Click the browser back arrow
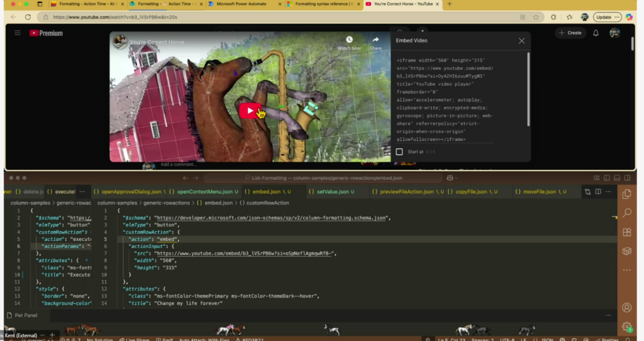This screenshot has height=341, width=644. click(x=14, y=17)
